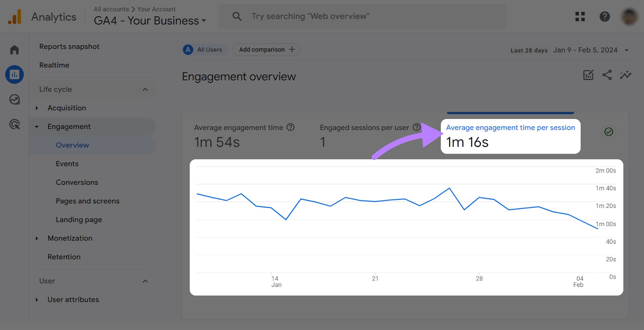Viewport: 644px width, 330px height.
Task: Click the Add comparison button
Action: tap(266, 50)
